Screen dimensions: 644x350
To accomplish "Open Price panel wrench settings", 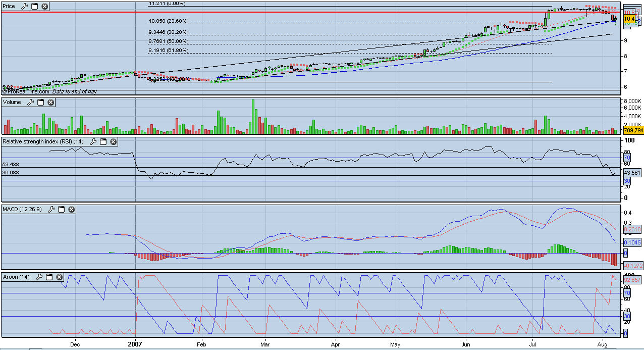I will click(x=24, y=7).
